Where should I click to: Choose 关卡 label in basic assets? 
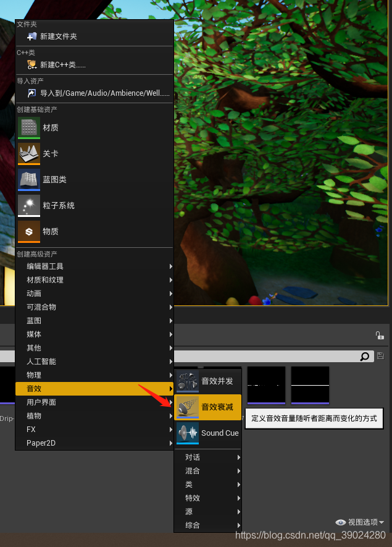pos(51,153)
